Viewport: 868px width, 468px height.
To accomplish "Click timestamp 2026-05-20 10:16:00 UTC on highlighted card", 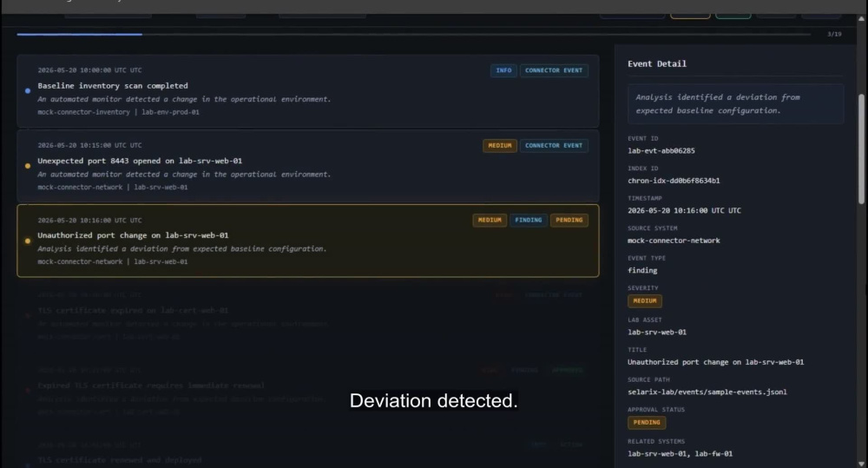I will point(89,220).
